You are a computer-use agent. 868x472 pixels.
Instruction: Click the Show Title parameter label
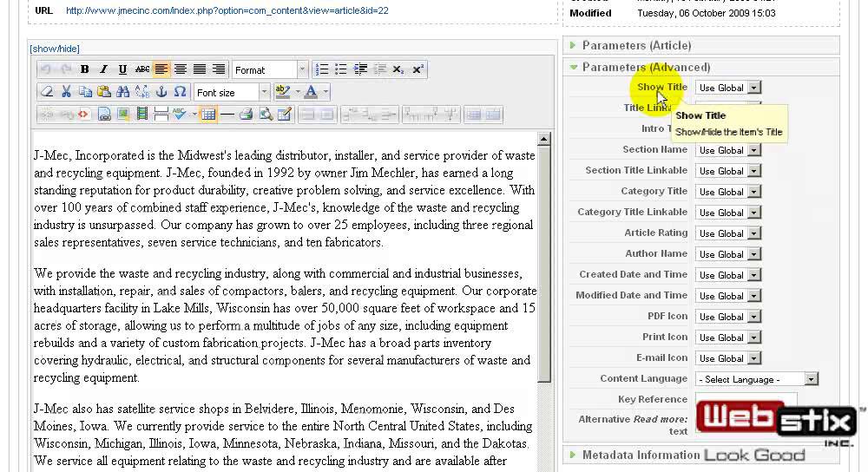click(x=662, y=87)
